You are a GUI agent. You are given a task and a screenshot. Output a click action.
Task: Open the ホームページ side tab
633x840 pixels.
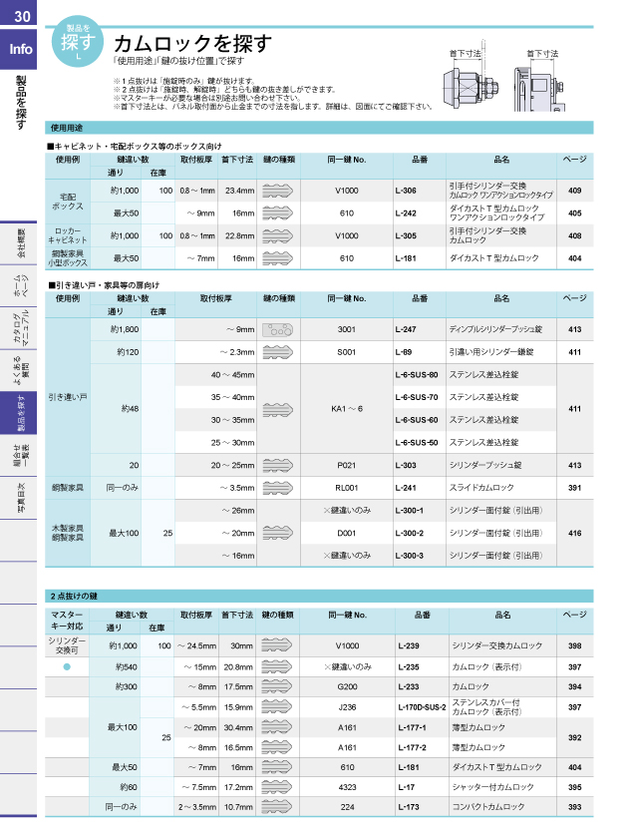click(22, 296)
